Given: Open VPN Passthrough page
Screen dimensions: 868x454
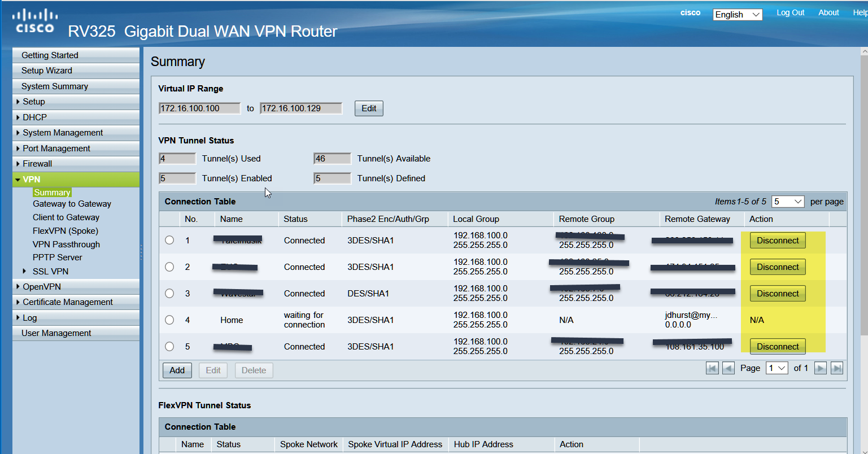Looking at the screenshot, I should (66, 245).
